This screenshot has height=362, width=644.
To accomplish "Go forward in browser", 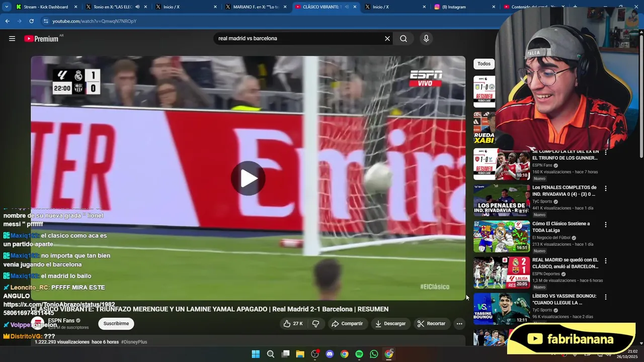I will click(x=19, y=21).
